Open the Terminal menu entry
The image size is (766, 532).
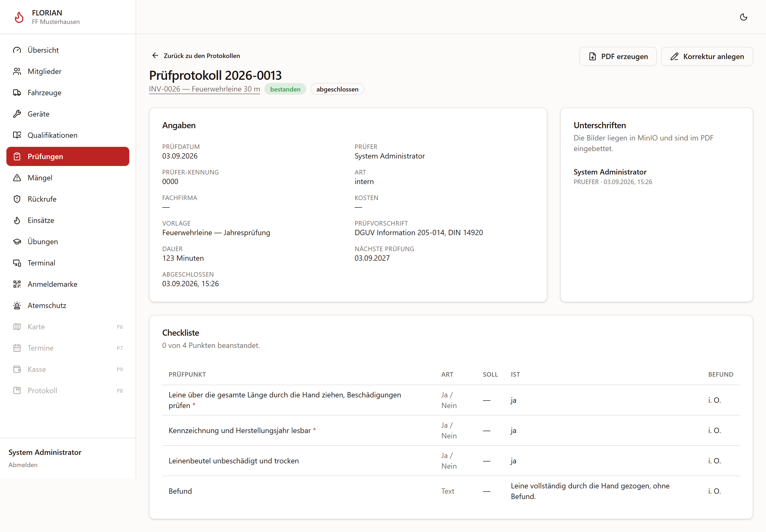click(68, 263)
